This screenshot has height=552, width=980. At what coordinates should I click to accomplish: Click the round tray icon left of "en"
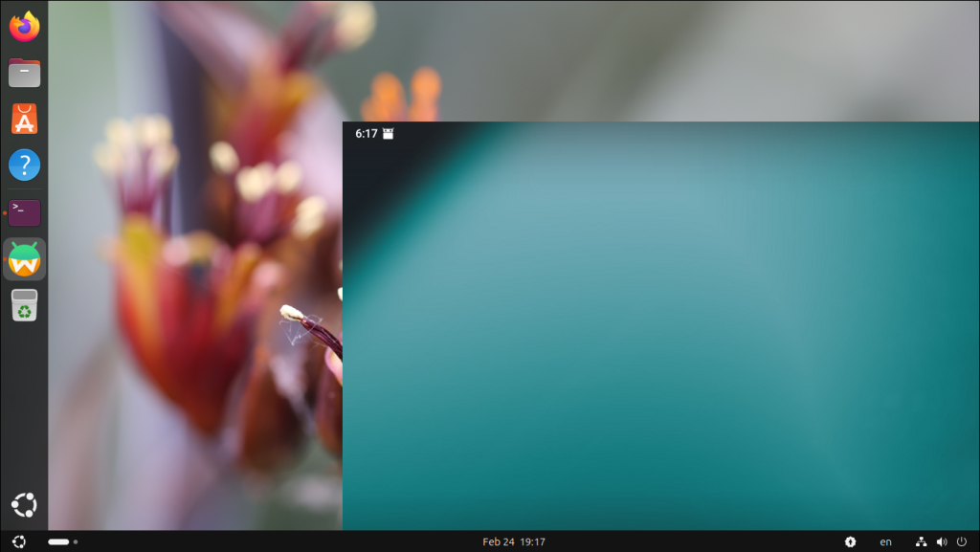click(x=851, y=541)
